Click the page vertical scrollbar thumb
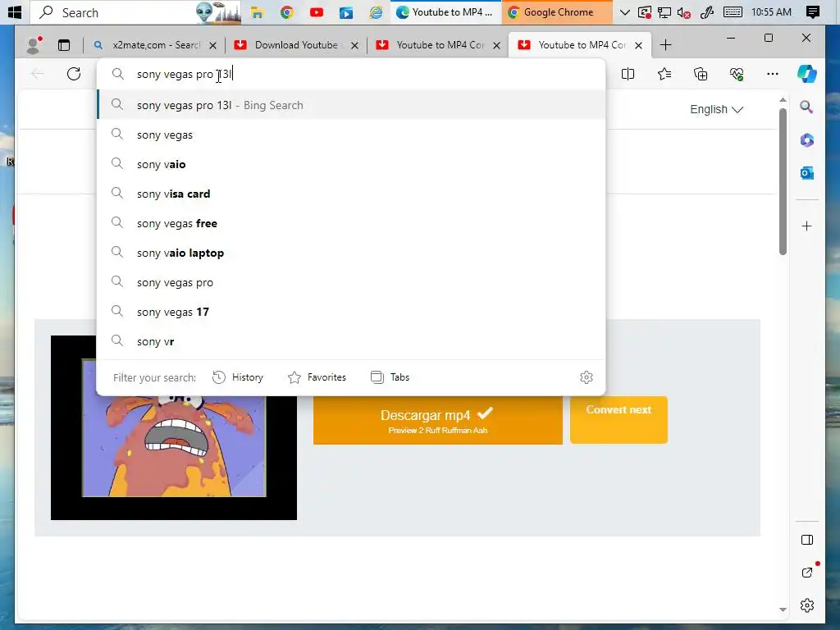 [x=783, y=182]
